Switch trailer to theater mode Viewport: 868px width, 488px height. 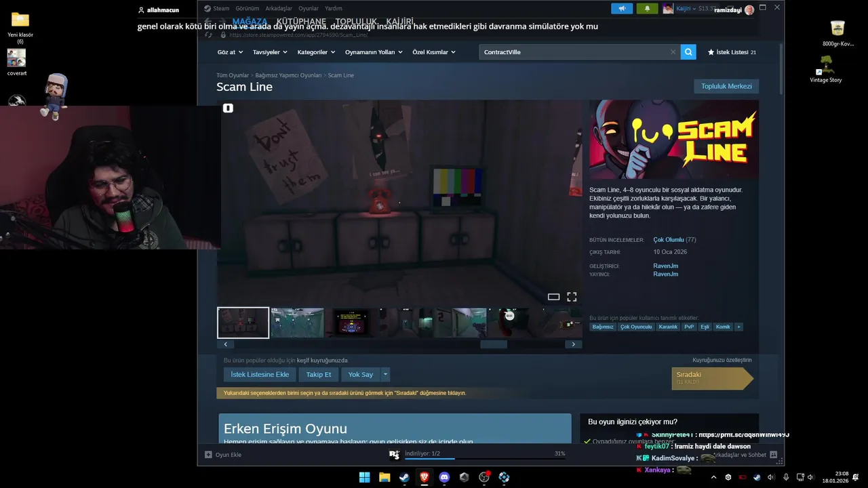pyautogui.click(x=553, y=297)
